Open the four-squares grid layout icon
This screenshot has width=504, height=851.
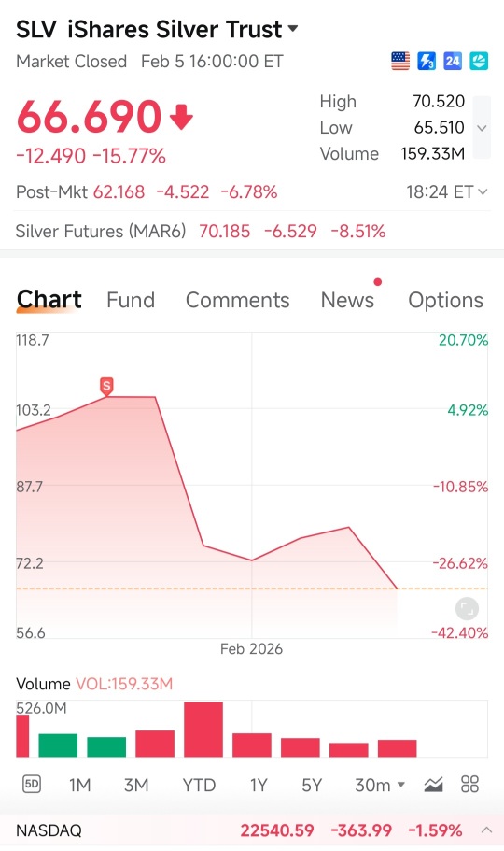[469, 785]
